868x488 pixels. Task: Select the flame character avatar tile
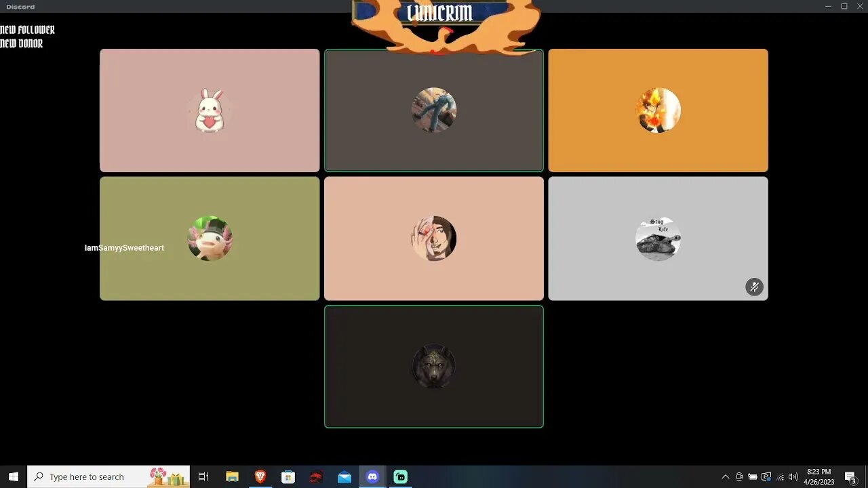(x=658, y=110)
